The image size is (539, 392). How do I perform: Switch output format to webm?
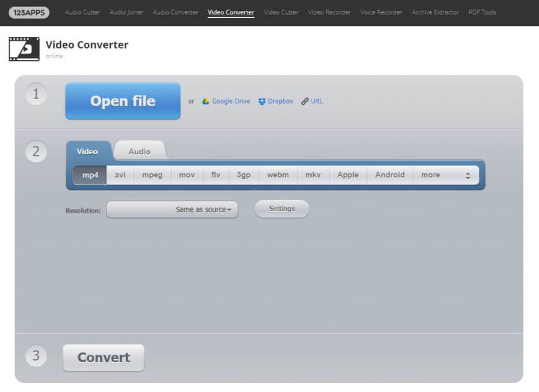tap(278, 175)
